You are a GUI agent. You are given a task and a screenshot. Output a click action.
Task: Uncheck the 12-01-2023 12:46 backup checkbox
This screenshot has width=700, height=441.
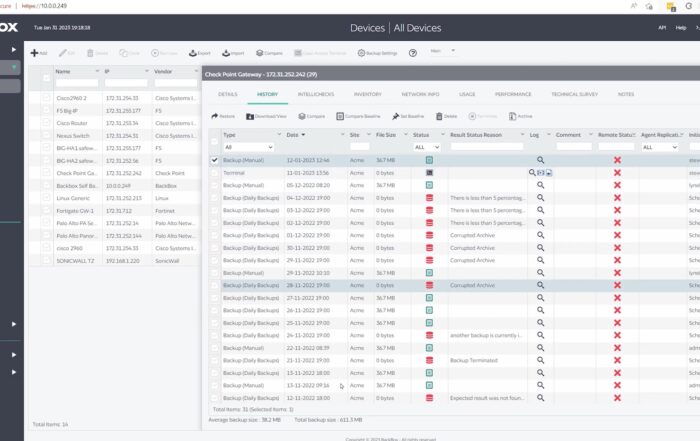click(x=215, y=160)
